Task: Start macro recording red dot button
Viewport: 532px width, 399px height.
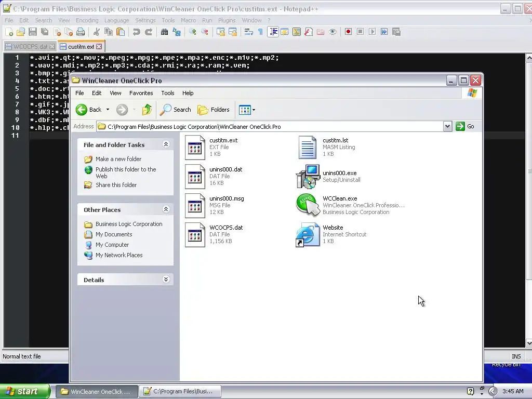Action: coord(348,32)
